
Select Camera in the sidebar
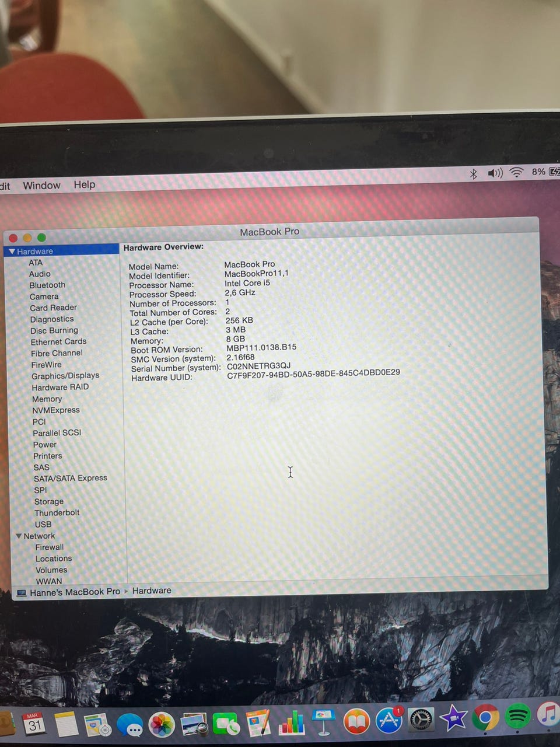click(44, 296)
